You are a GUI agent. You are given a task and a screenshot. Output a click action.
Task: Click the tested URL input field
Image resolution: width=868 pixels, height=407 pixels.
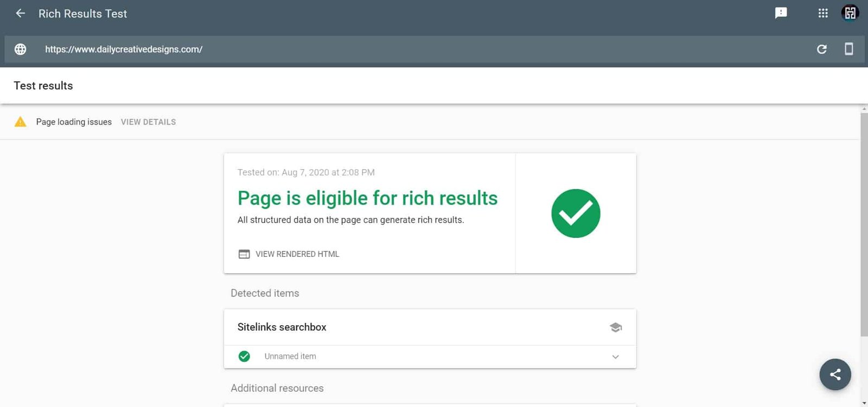(x=423, y=49)
